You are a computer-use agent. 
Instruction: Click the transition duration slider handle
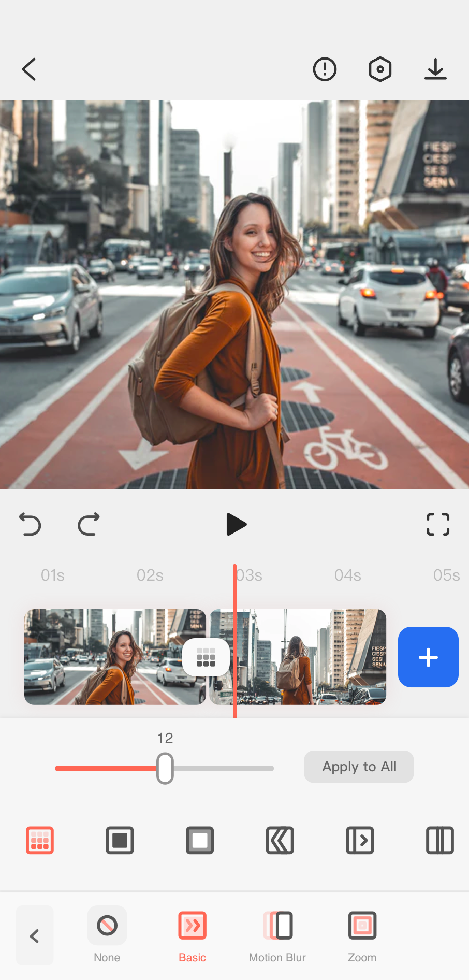coord(165,768)
